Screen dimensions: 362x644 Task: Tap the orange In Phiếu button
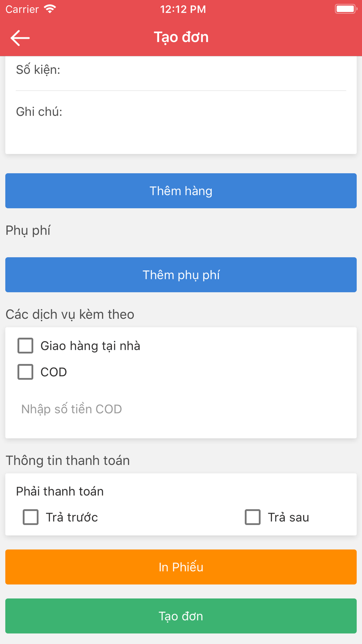coord(181,566)
